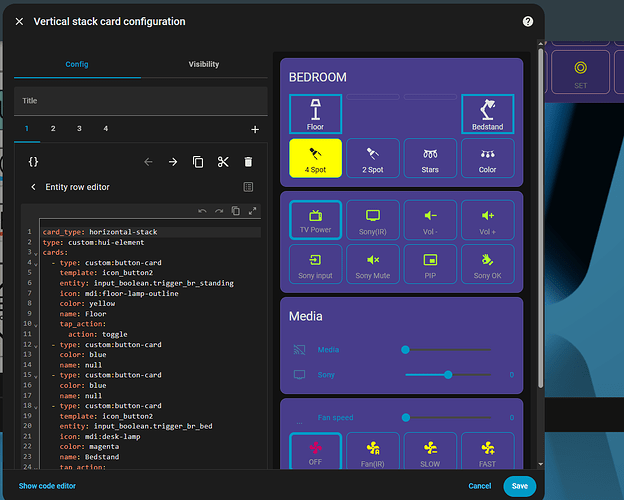Click the Show code editor link
This screenshot has width=624, height=500.
[47, 486]
